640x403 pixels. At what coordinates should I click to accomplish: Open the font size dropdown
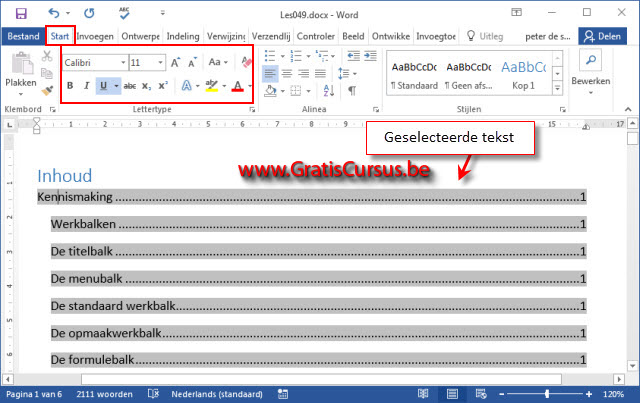pyautogui.click(x=160, y=62)
